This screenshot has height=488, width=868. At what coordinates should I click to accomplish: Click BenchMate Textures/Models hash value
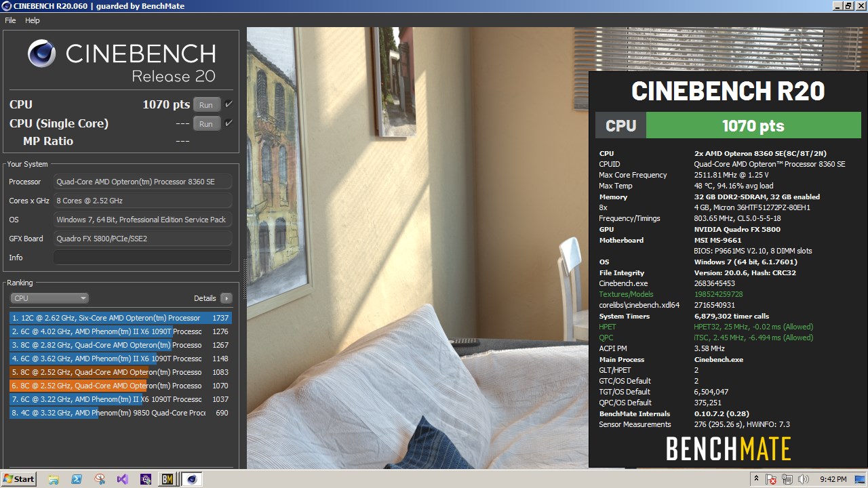tap(719, 294)
